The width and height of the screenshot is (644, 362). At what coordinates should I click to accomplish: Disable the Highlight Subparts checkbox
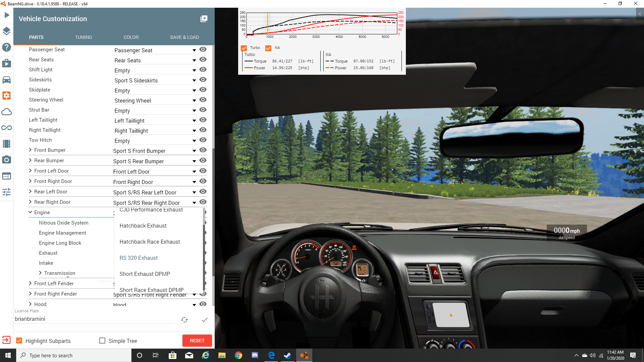[19, 341]
